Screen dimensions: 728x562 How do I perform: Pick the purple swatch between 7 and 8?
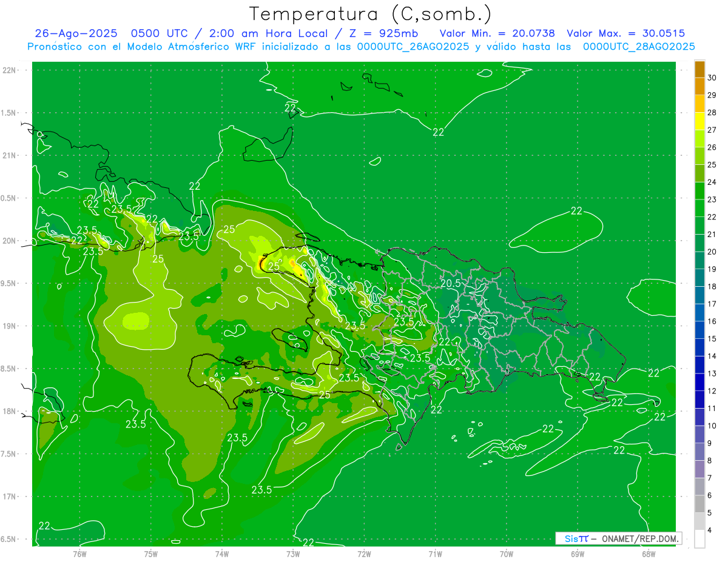click(699, 469)
